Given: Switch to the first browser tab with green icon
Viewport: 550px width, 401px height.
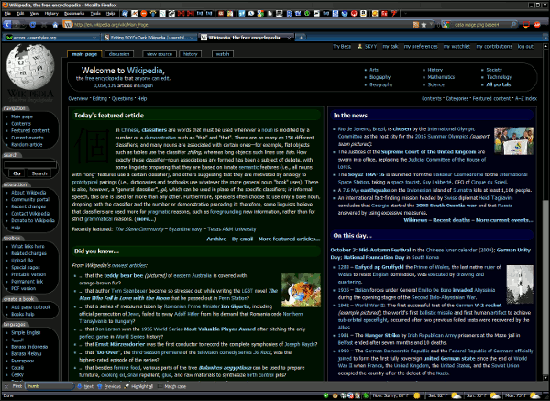Looking at the screenshot, I should pos(51,37).
